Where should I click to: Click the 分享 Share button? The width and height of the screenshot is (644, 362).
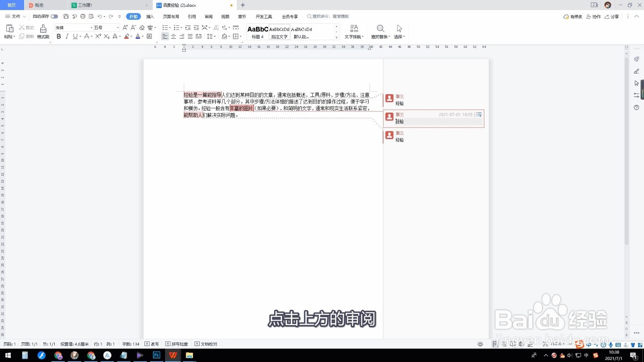coord(613,16)
